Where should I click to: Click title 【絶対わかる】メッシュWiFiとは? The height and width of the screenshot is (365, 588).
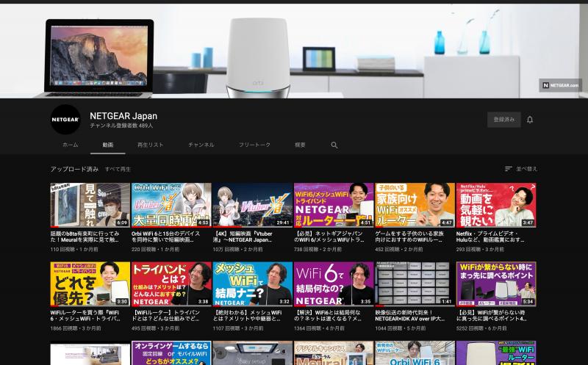tap(247, 316)
